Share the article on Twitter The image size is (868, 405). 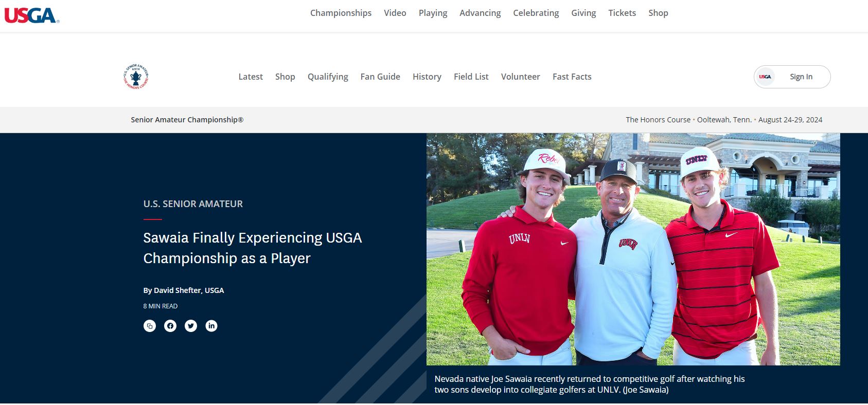tap(191, 325)
